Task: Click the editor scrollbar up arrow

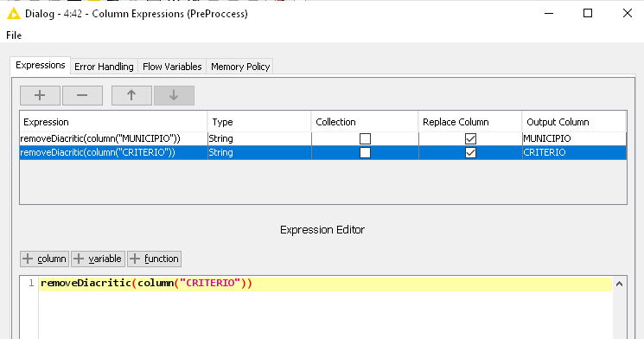Action: [619, 284]
